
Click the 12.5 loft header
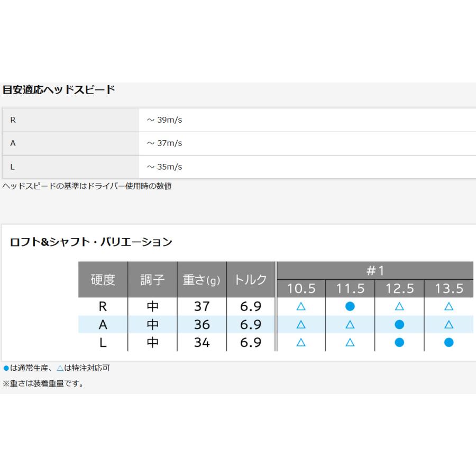399,288
